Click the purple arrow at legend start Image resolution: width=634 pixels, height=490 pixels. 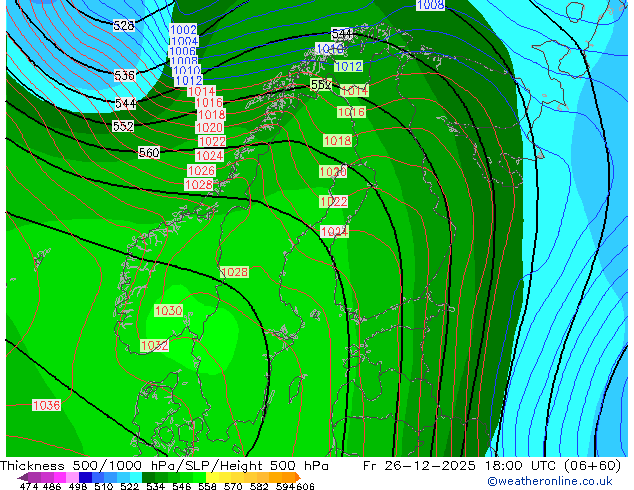click(23, 477)
